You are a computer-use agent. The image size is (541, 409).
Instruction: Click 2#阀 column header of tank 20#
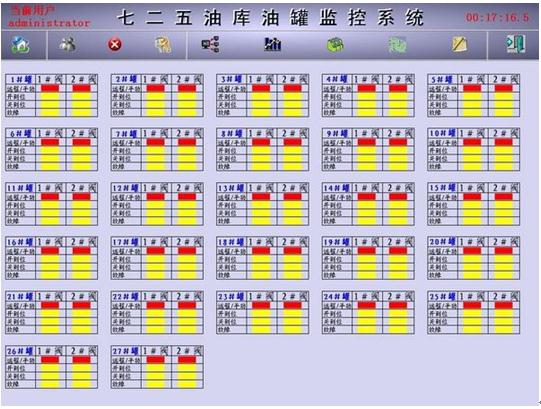[x=504, y=242]
